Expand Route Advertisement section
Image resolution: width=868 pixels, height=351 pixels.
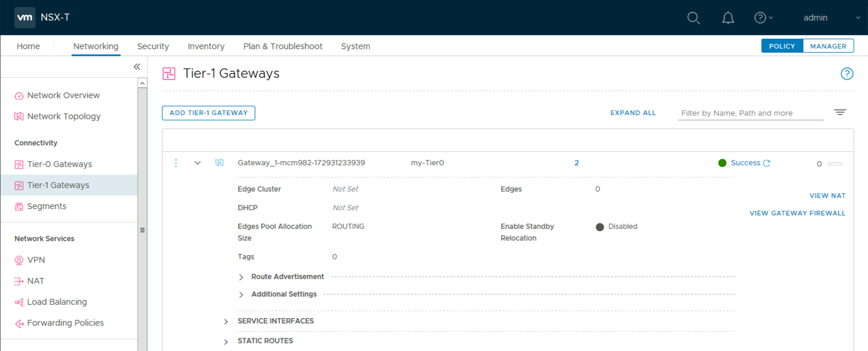[242, 277]
